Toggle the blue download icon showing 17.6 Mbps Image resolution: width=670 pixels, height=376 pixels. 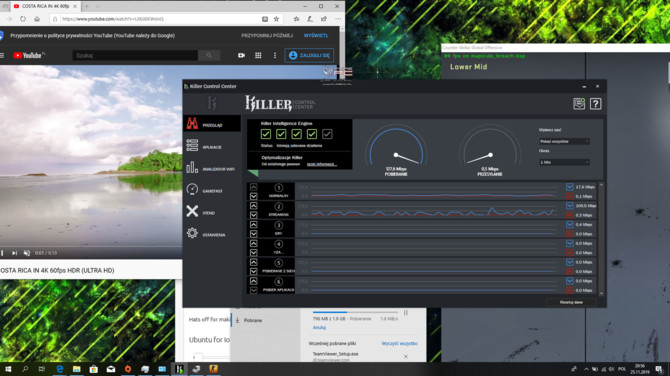coord(570,187)
